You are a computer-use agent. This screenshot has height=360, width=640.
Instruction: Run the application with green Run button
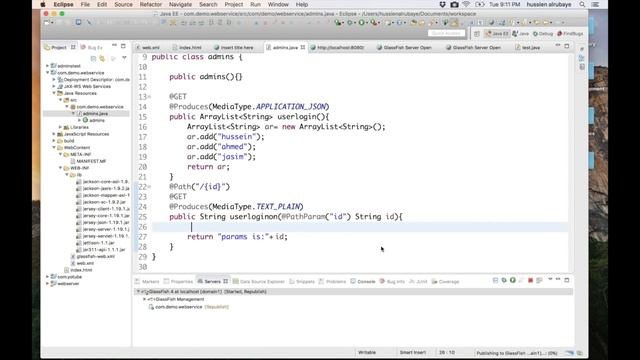click(x=361, y=22)
